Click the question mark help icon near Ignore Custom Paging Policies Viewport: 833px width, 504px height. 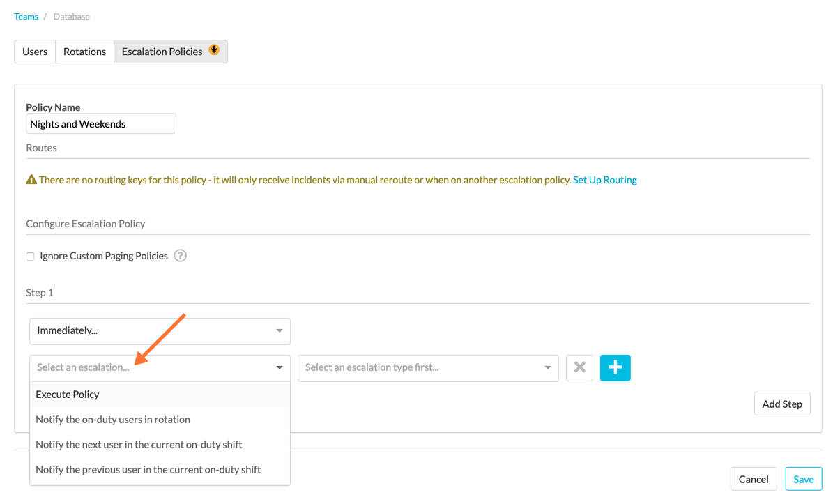pyautogui.click(x=180, y=256)
